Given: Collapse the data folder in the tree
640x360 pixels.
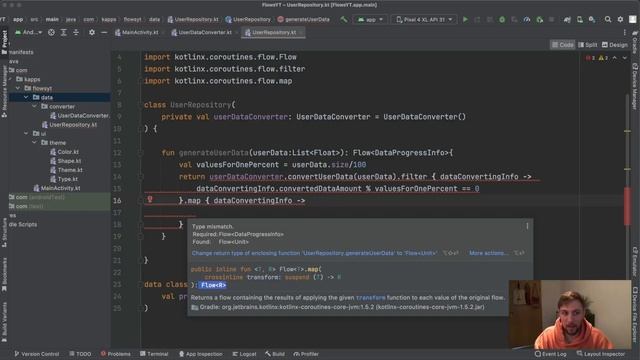Looking at the screenshot, I should click(26, 97).
